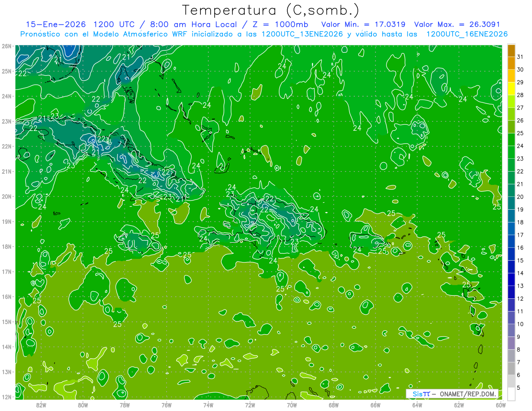
Task: Pick the dark blue swatch between 13 and 14
Action: pyautogui.click(x=511, y=279)
